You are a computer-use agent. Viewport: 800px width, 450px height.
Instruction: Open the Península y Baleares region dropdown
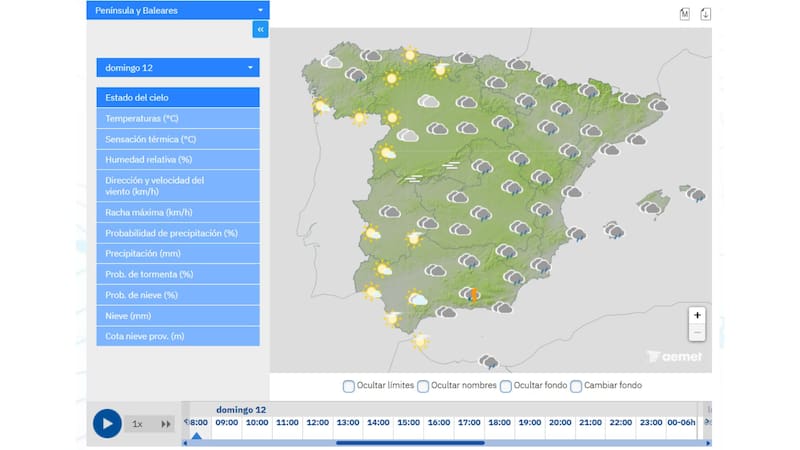click(178, 10)
